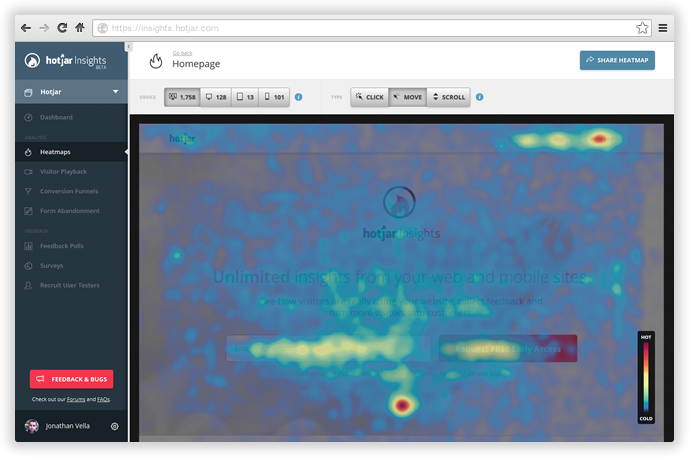689x457 pixels.
Task: Open Recruit User Testers
Action: 71,285
